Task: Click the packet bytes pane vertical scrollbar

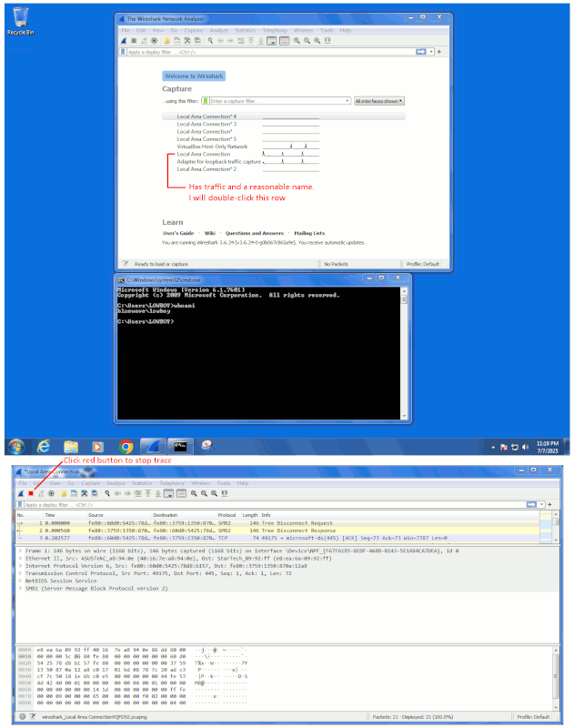Action: pos(556,677)
